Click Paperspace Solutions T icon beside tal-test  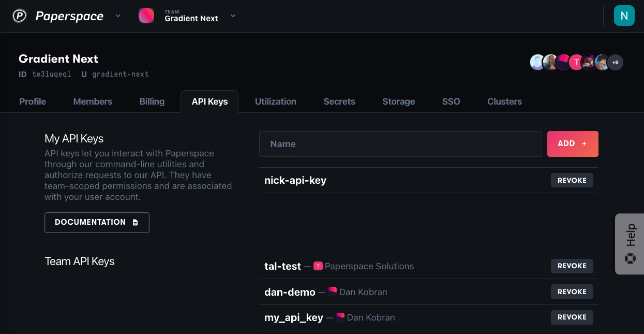(318, 266)
